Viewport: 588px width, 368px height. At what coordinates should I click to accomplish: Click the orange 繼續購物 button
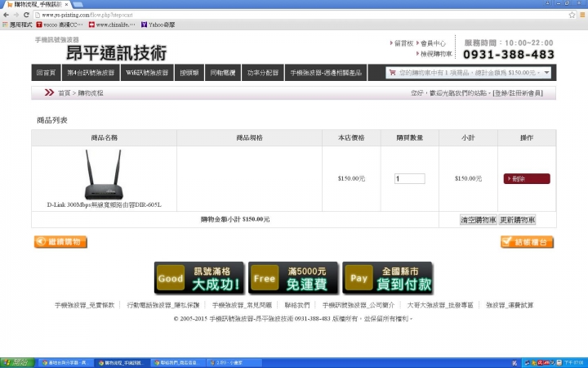[60, 242]
